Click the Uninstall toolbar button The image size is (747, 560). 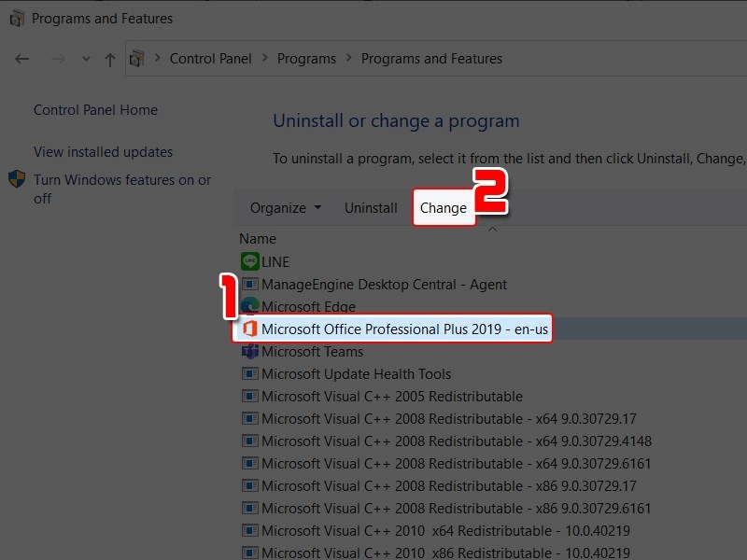371,208
